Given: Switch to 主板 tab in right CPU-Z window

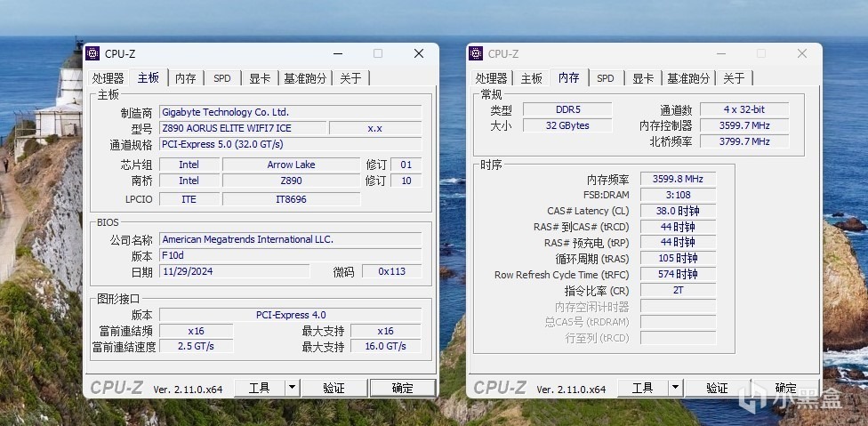Looking at the screenshot, I should (x=532, y=78).
